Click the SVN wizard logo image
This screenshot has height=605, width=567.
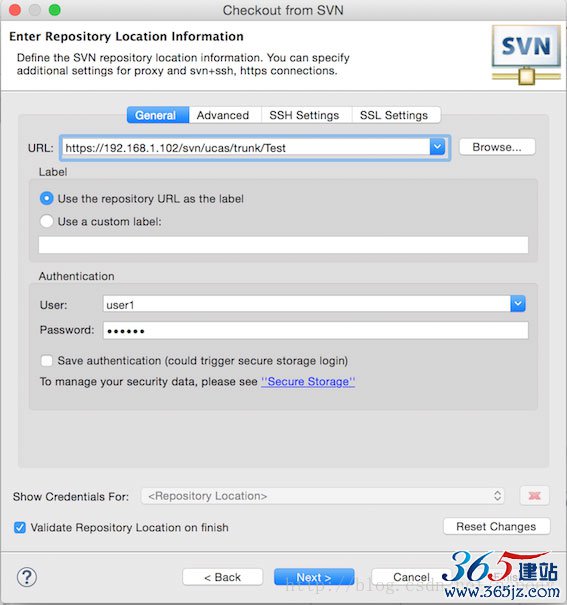(526, 54)
